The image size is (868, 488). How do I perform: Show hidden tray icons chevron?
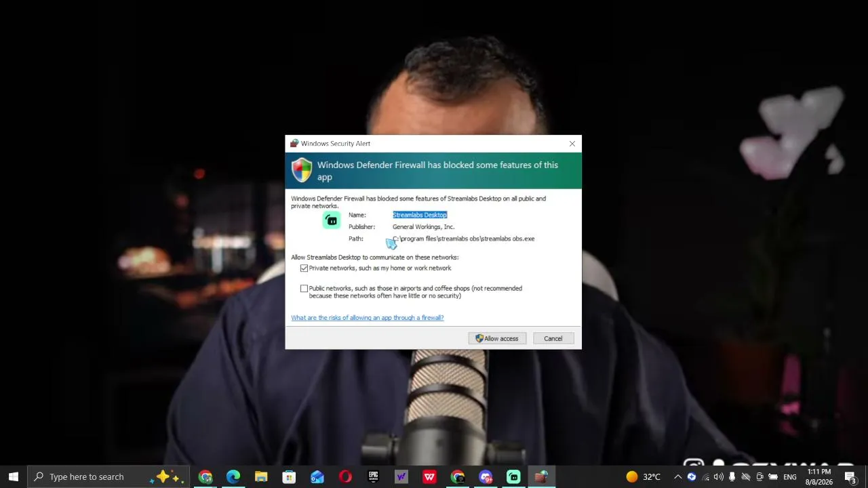677,476
